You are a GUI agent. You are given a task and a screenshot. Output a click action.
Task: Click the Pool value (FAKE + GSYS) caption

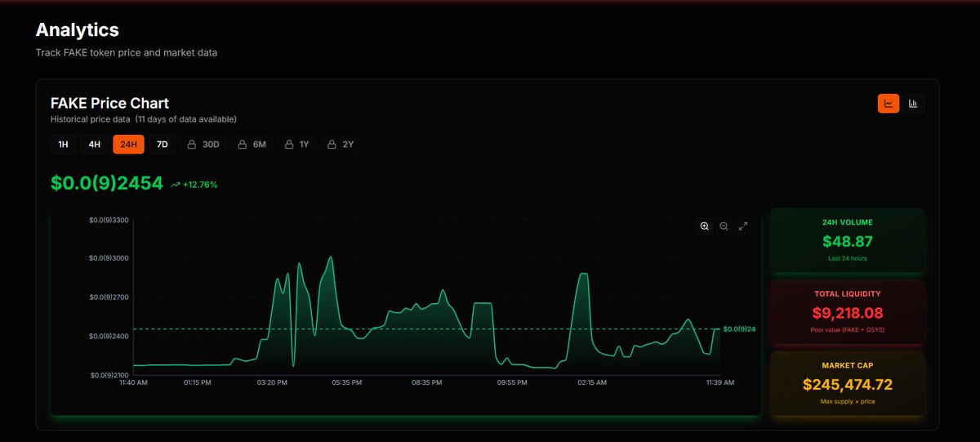[848, 330]
